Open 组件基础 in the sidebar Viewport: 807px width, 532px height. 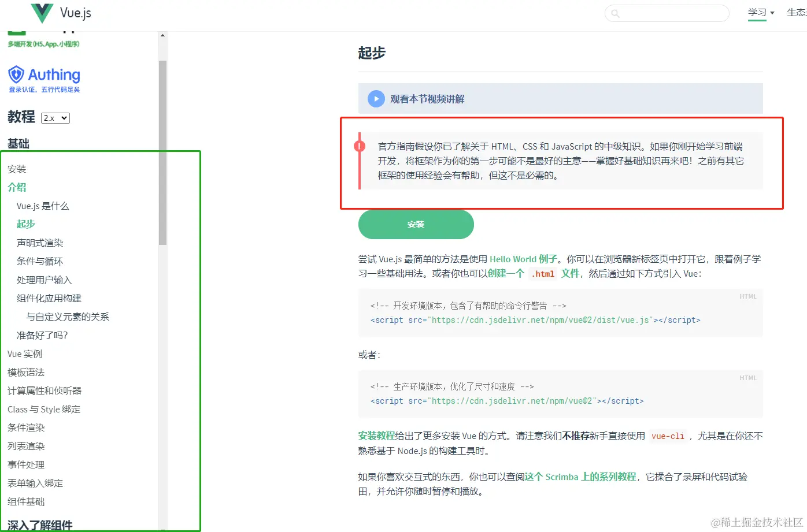click(x=26, y=501)
